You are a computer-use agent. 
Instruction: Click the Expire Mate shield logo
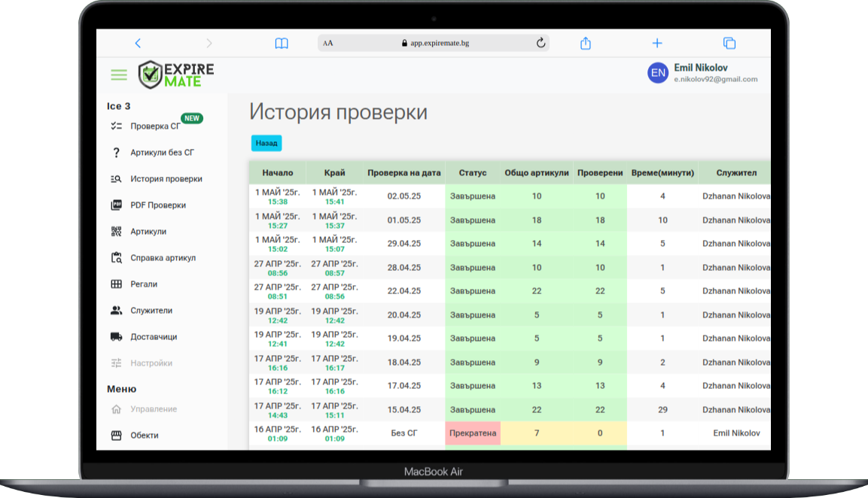coord(151,74)
